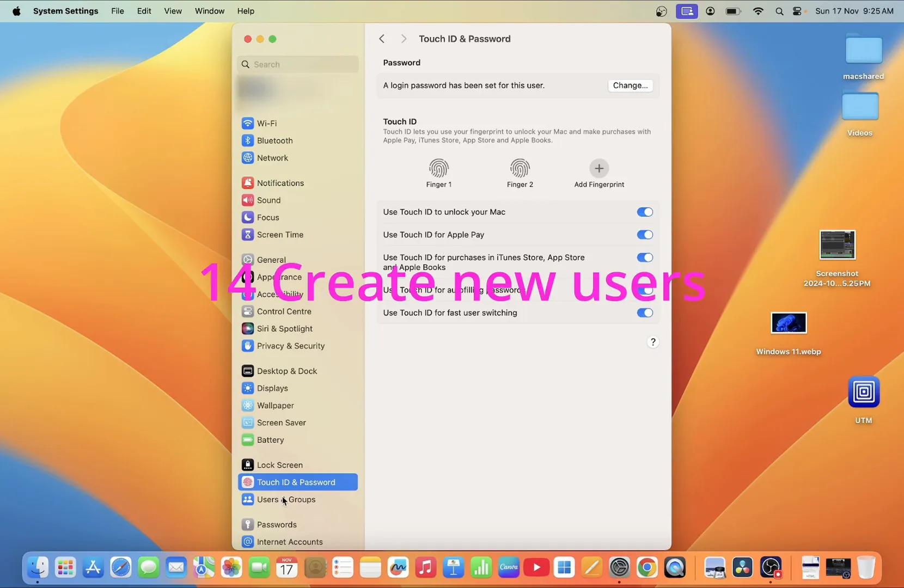Screen dimensions: 904x588
Task: Select Touch ID & Password sidebar item
Action: 297,482
